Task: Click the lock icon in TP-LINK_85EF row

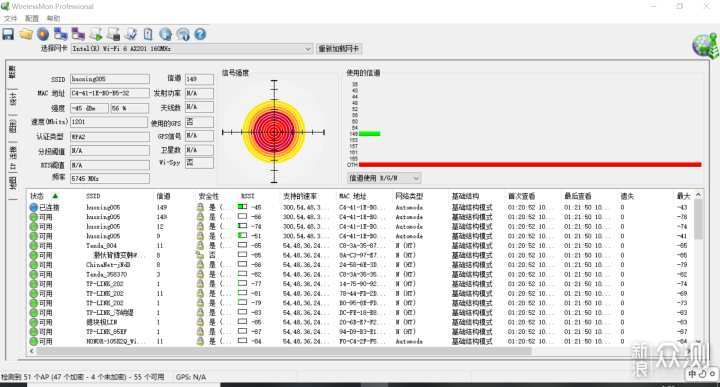Action: click(x=200, y=332)
